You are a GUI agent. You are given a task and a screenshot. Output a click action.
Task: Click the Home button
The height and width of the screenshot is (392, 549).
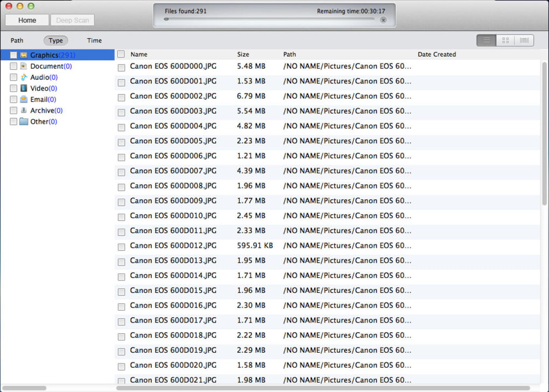27,20
